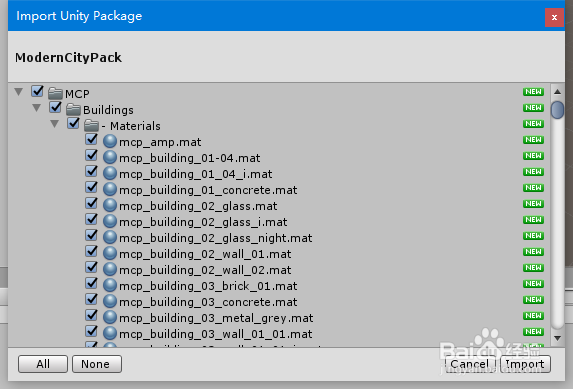Uncheck the mcp_building_01-04.mat checkbox
Viewport: 573px width, 389px height.
pos(91,156)
